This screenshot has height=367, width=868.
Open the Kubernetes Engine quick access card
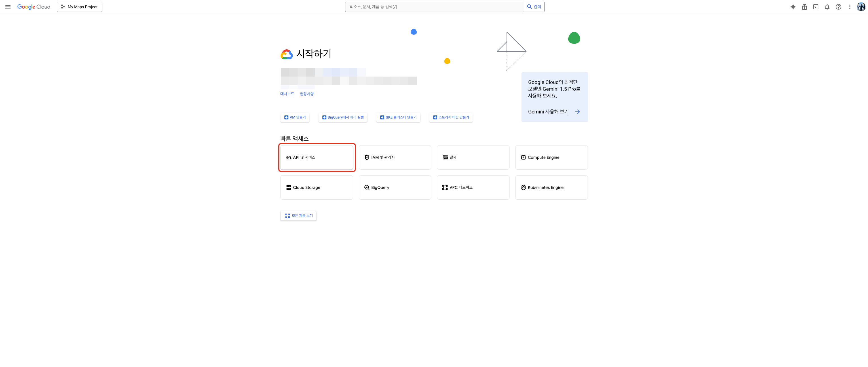551,187
